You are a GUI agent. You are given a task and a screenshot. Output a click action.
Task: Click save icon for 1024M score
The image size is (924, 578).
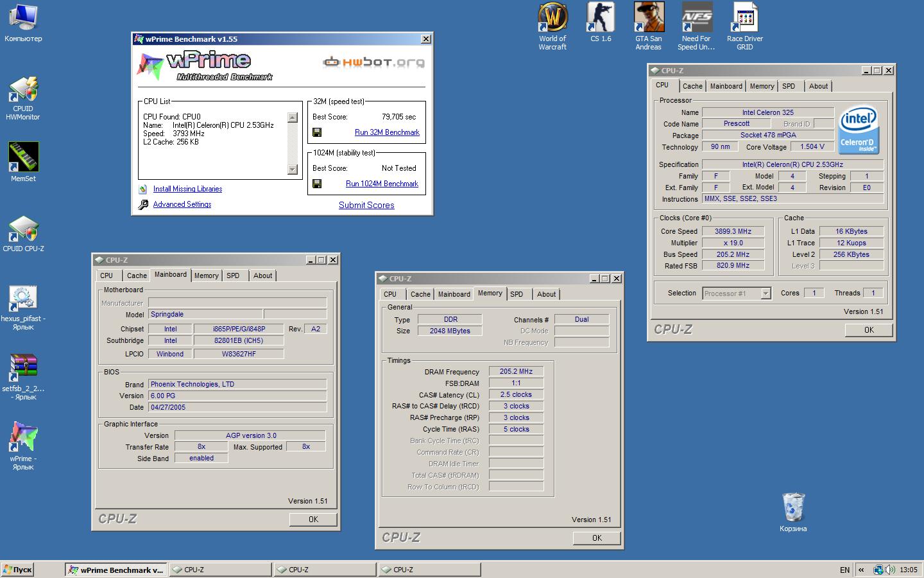[316, 184]
